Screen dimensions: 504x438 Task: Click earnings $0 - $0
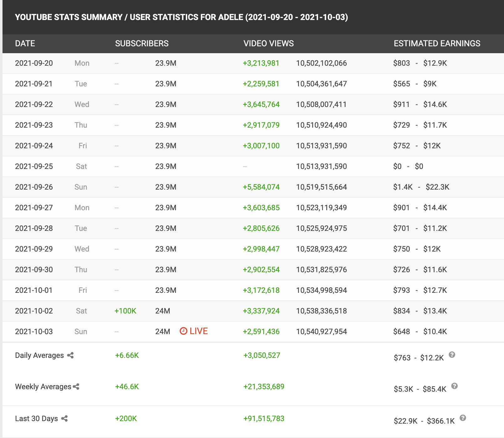click(408, 166)
